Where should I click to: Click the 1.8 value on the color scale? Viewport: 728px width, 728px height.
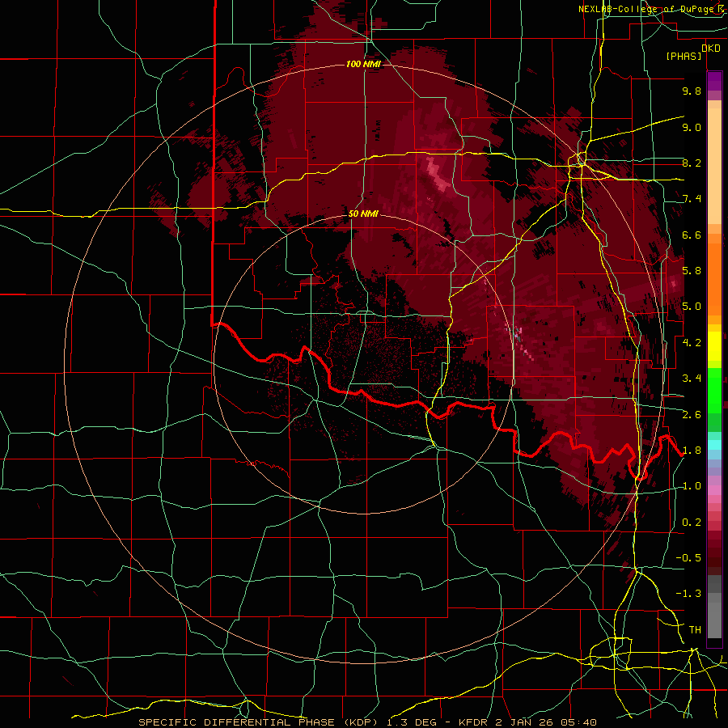pyautogui.click(x=692, y=451)
